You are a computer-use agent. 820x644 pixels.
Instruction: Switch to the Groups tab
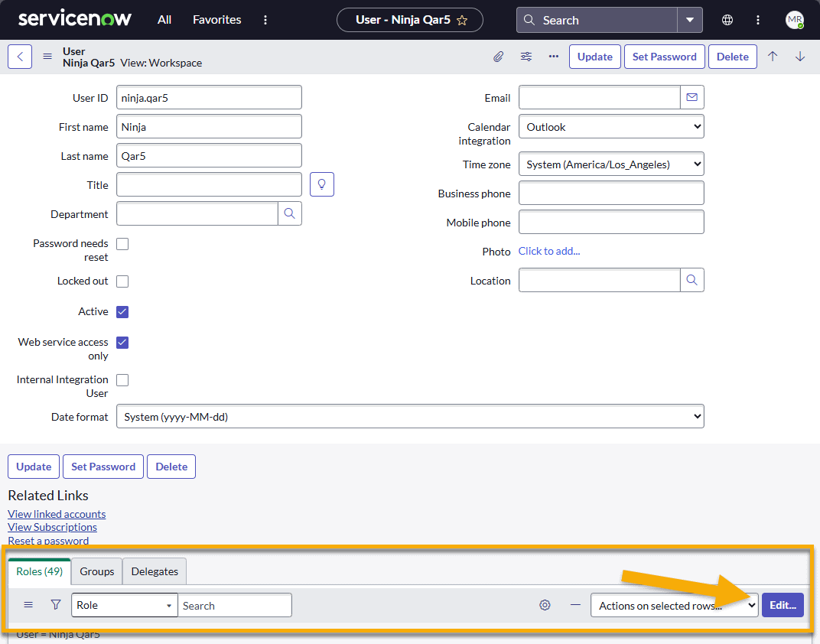tap(96, 571)
